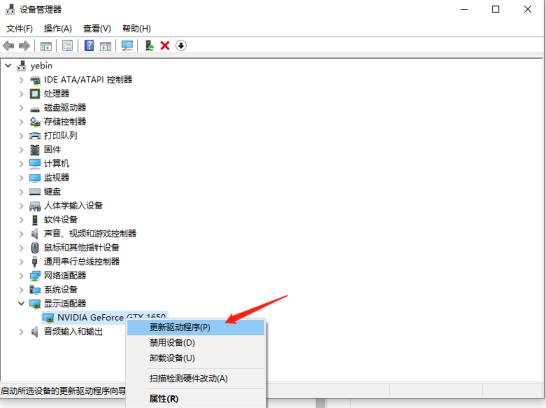Click the scan hardware monitor toolbar icon
Image resolution: width=546 pixels, height=408 pixels.
[127, 46]
